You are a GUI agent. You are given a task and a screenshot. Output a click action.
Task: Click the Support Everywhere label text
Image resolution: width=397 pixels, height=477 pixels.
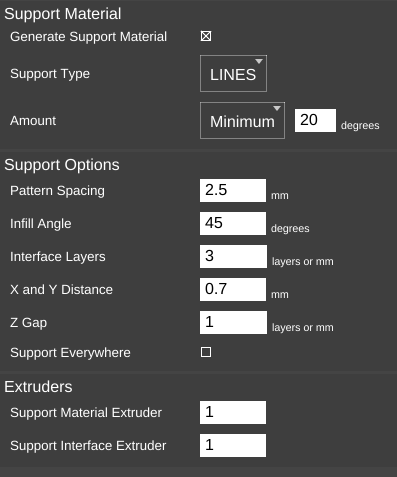70,353
